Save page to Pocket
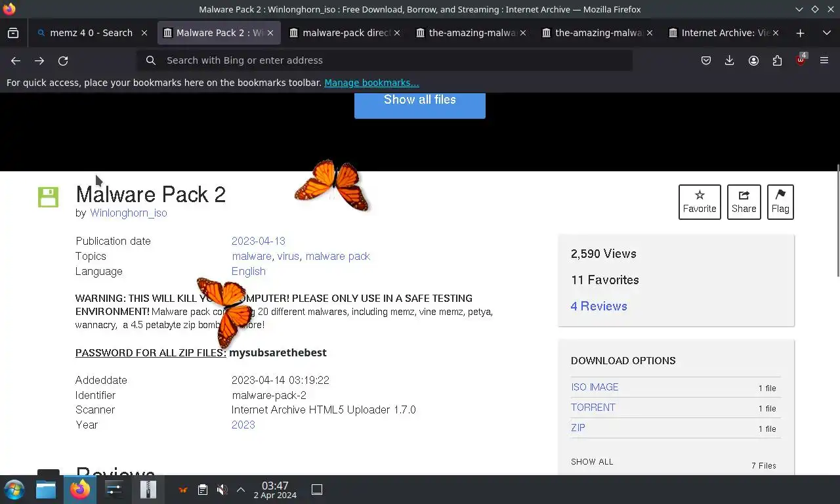 coord(706,60)
